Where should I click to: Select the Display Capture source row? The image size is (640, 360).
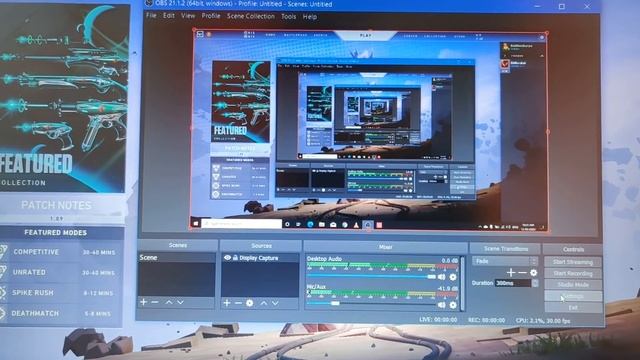pyautogui.click(x=260, y=258)
